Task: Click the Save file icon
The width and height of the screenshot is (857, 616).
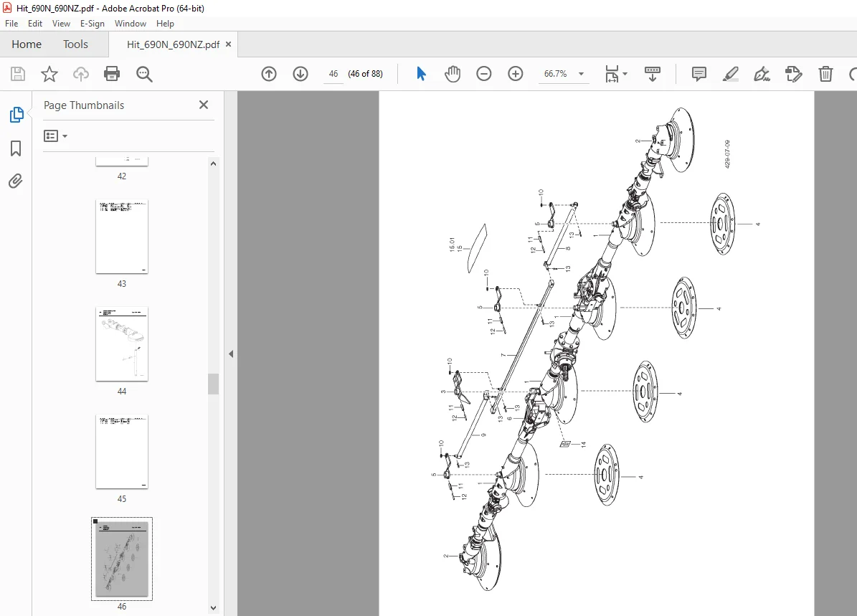Action: [x=18, y=74]
